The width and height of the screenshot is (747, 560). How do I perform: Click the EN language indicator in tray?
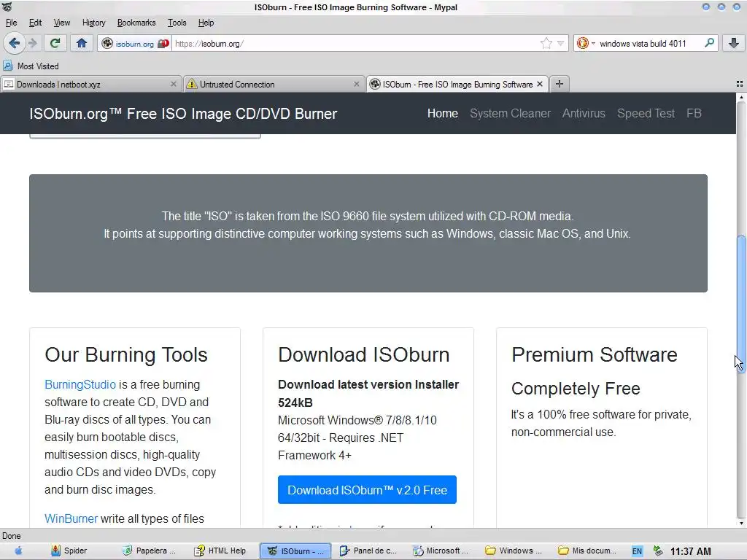(637, 551)
